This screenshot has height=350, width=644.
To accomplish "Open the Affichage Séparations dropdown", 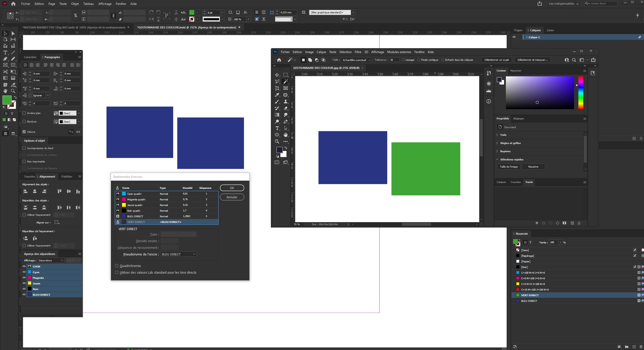I will click(x=51, y=260).
